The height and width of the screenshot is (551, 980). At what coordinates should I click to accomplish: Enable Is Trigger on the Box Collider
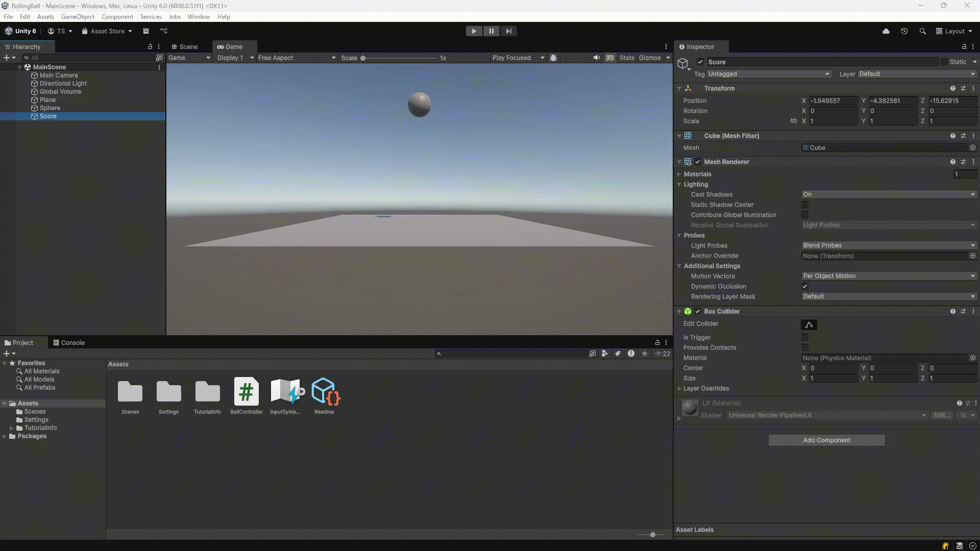pyautogui.click(x=805, y=337)
